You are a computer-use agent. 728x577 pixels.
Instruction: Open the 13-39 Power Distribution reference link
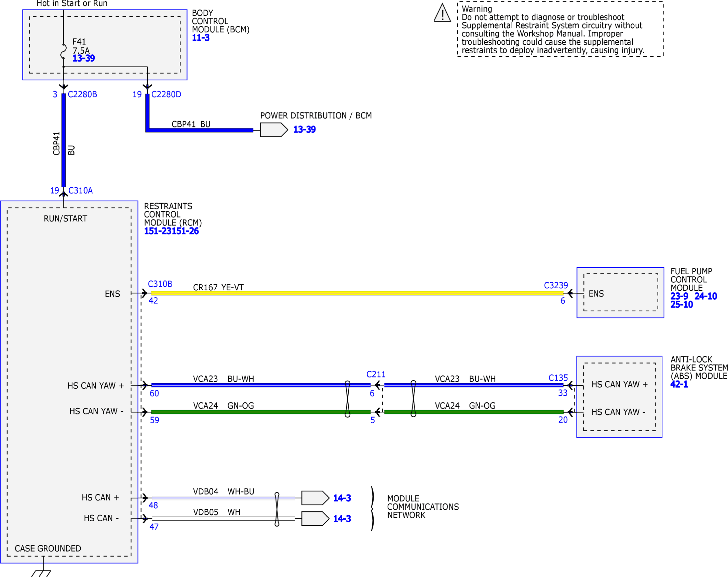click(305, 130)
